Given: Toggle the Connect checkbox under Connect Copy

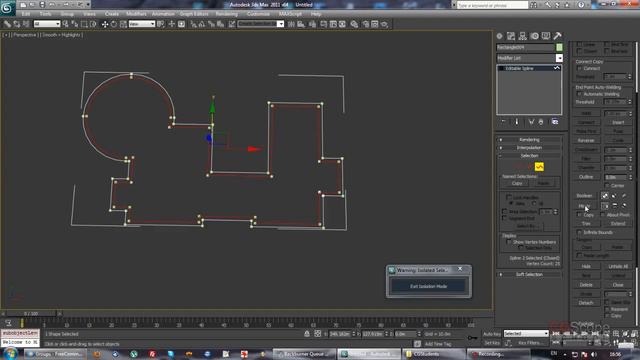Looking at the screenshot, I should coord(580,69).
